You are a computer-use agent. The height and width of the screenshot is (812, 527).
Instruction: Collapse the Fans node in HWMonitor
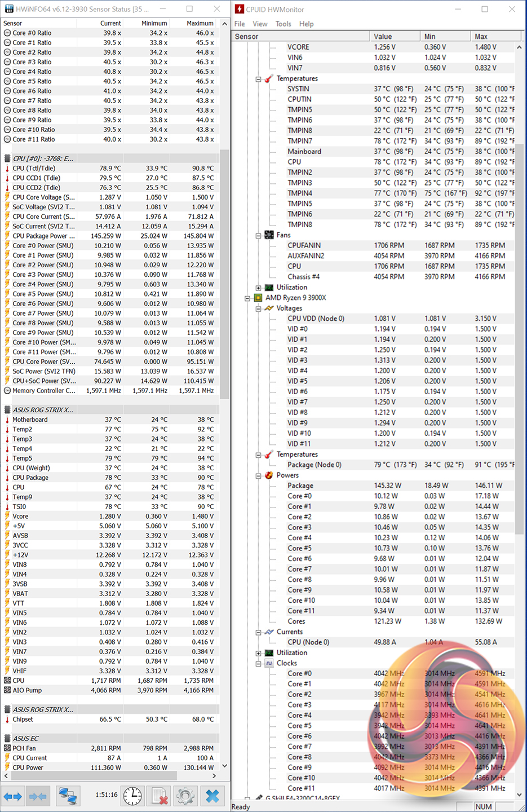tap(258, 236)
